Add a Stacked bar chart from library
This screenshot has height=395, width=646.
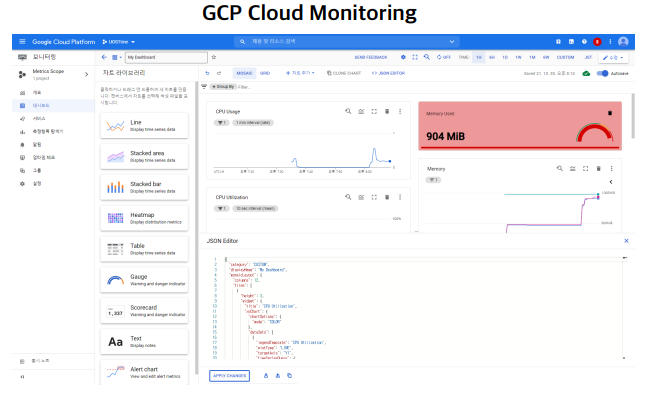click(144, 187)
